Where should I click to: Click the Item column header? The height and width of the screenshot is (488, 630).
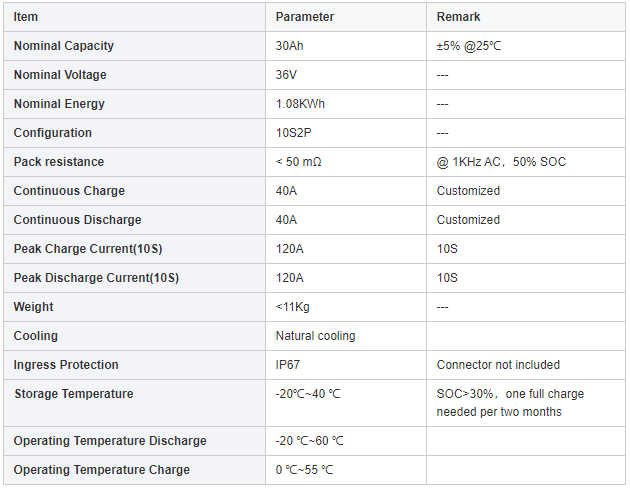pyautogui.click(x=26, y=17)
